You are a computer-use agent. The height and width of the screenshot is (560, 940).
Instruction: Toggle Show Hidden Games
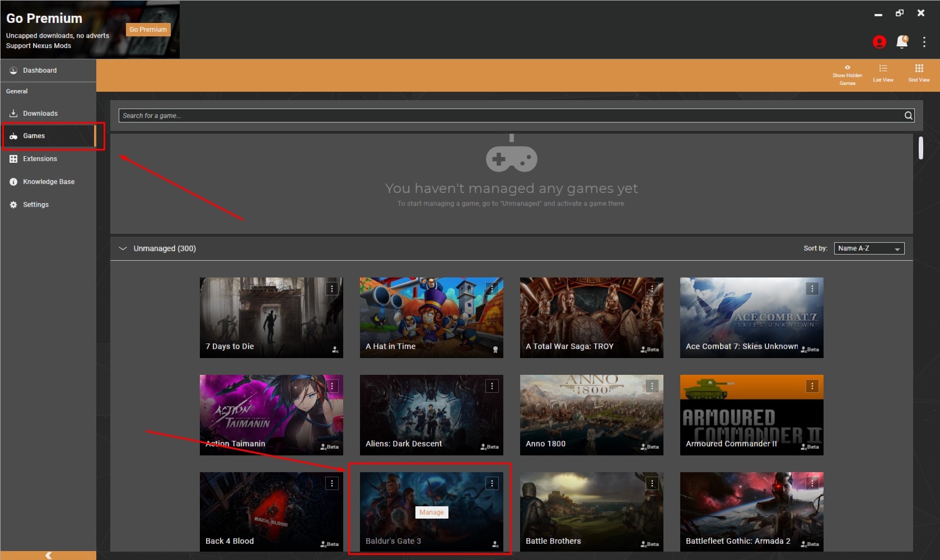pos(847,75)
